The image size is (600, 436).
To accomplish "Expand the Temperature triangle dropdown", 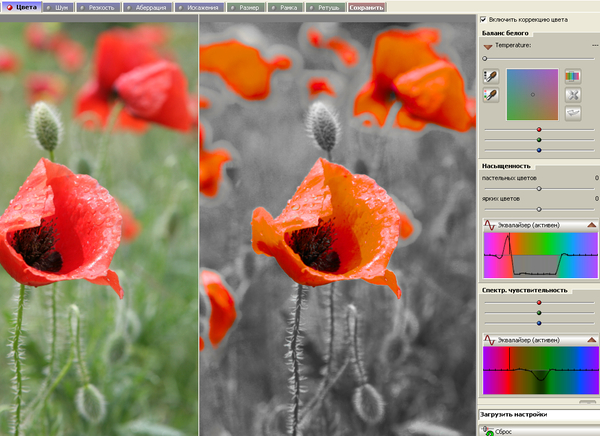I will 488,47.
